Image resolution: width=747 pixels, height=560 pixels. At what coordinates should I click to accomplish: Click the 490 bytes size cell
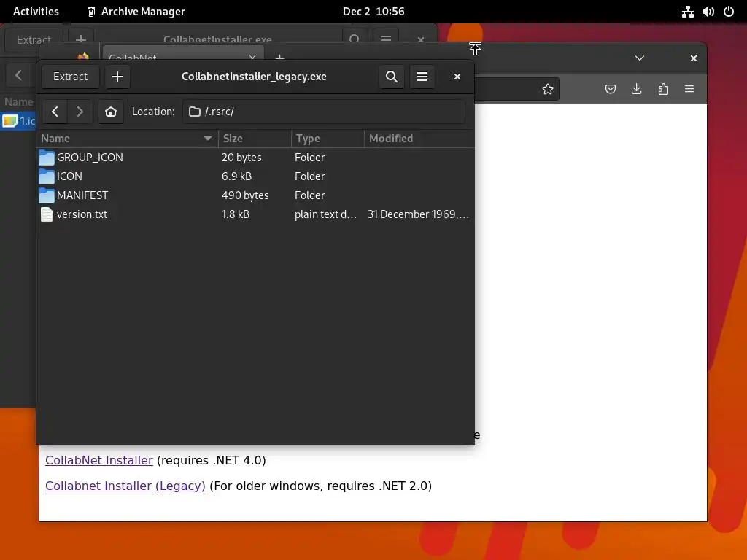[245, 195]
